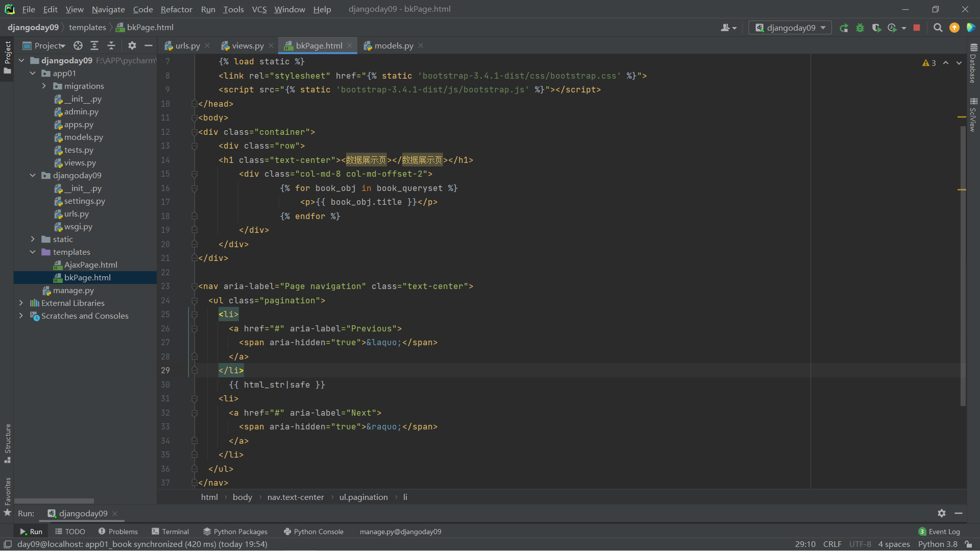Collapse the templates folder
The width and height of the screenshot is (980, 551).
click(x=33, y=252)
